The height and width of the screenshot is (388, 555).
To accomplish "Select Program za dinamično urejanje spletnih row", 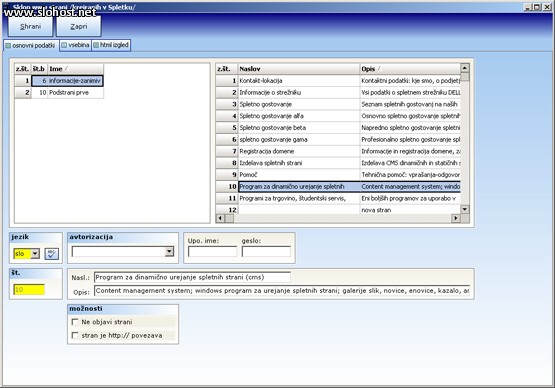I will point(338,186).
